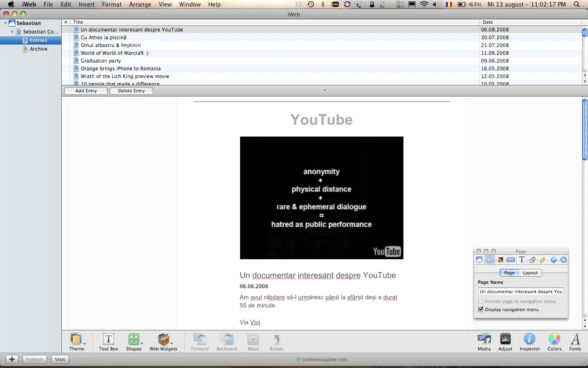Open the Metrics inspector ruler icon
The image size is (588, 368).
click(x=543, y=260)
